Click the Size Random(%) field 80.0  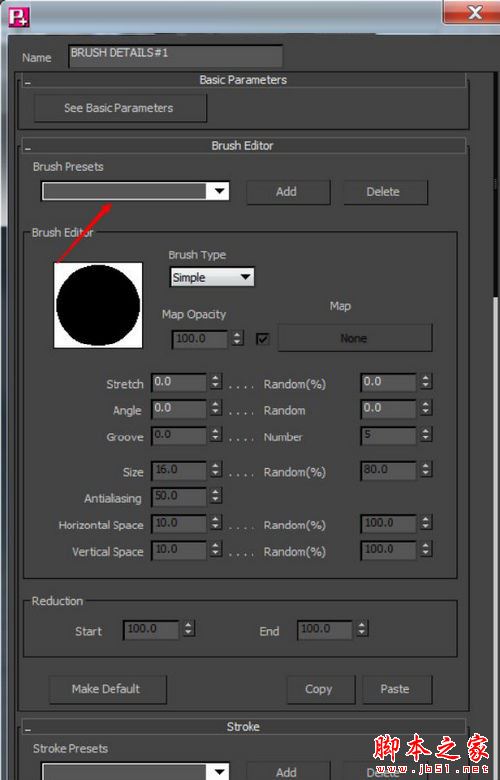(388, 470)
